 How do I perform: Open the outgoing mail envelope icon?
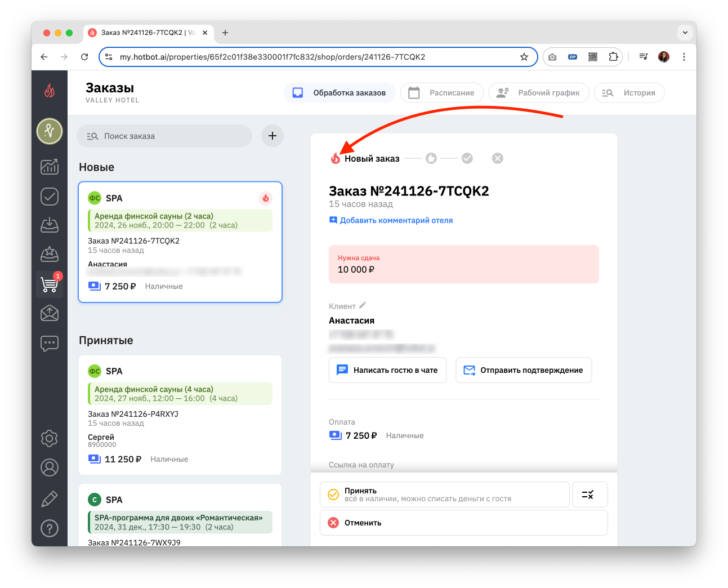point(50,313)
